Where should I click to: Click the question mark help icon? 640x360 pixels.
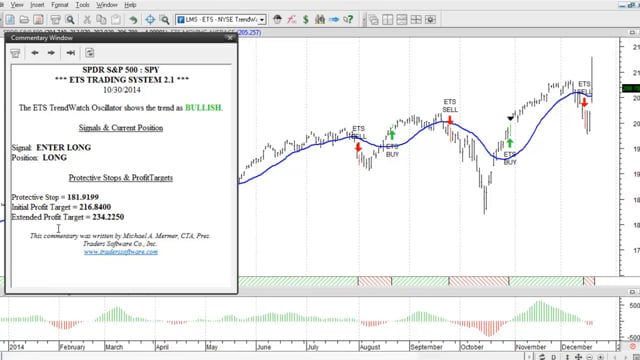pos(348,19)
